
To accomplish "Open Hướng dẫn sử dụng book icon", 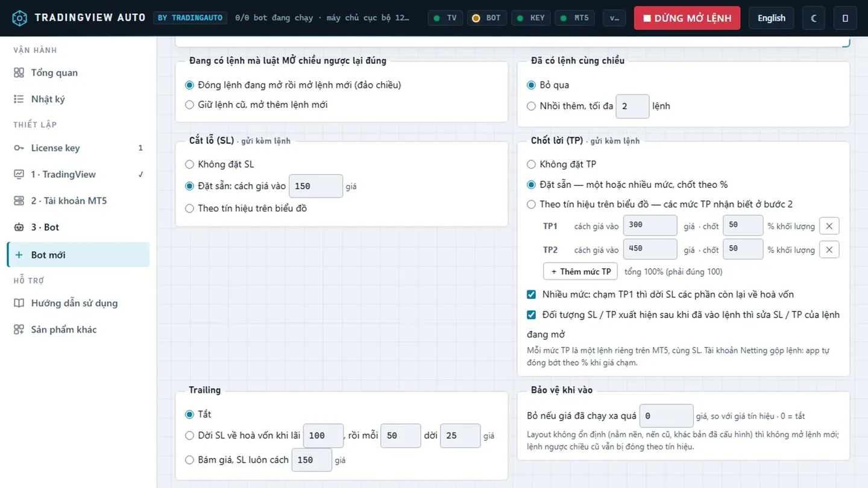I will coord(19,303).
